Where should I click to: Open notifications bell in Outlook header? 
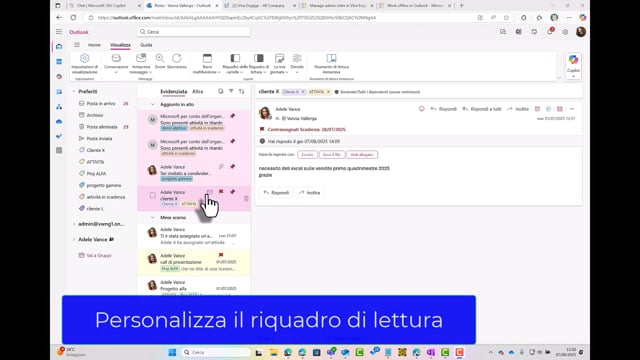[550, 31]
